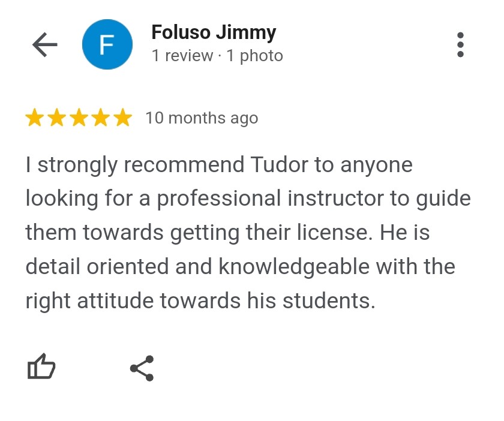View the reviewer's "1 review" count
This screenshot has height=421, width=504.
coord(182,56)
